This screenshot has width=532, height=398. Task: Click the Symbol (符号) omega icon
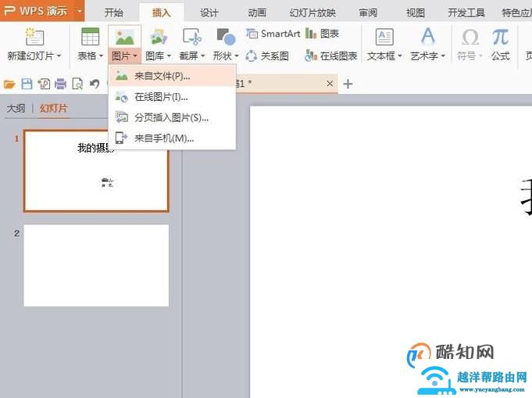(x=470, y=37)
